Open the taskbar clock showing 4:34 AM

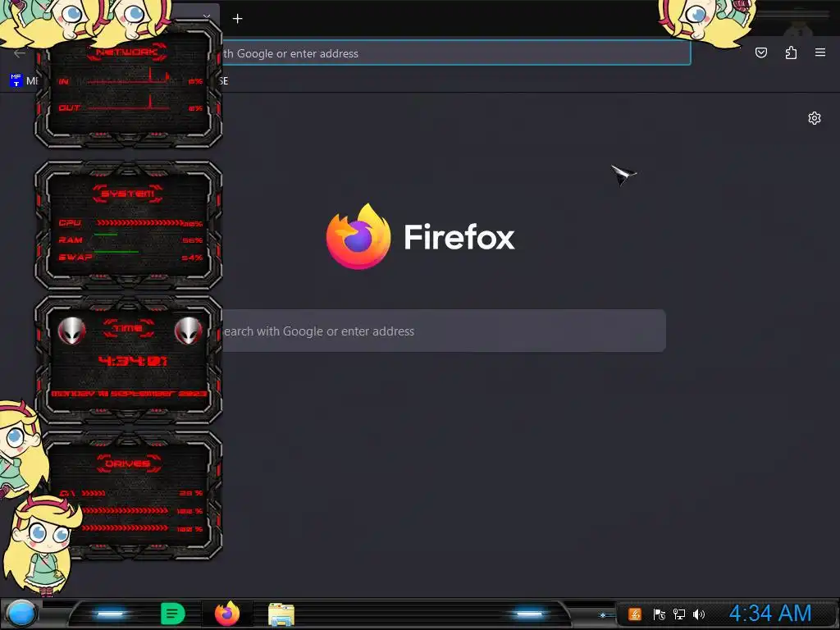(x=769, y=614)
